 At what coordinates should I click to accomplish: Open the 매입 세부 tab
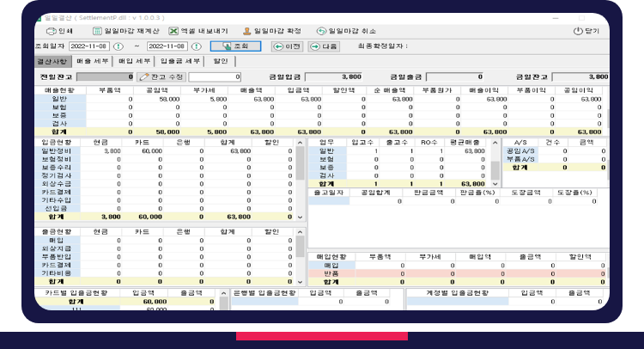click(x=135, y=61)
